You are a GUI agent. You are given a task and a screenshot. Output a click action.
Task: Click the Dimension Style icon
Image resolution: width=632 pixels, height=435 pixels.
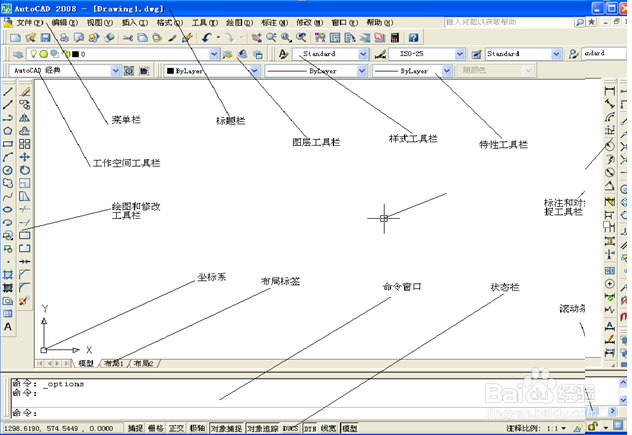pos(380,54)
